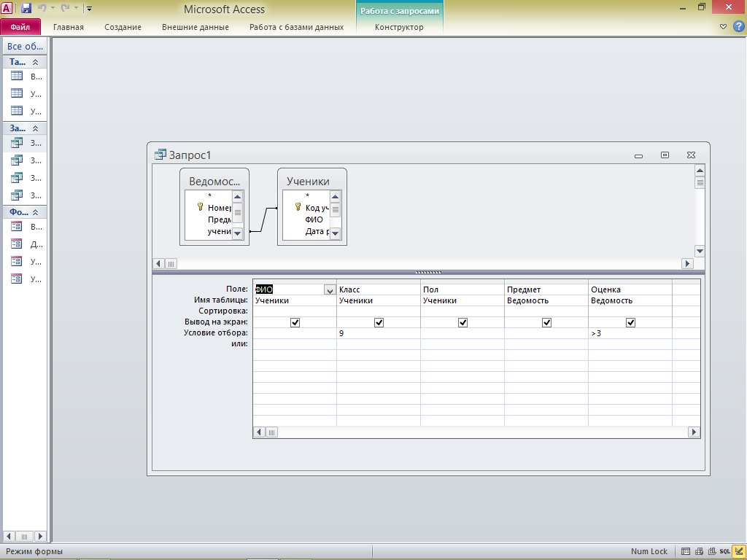Viewport: 747px width, 560px height.
Task: Open the third form icon in navigation pane
Action: pos(17,261)
